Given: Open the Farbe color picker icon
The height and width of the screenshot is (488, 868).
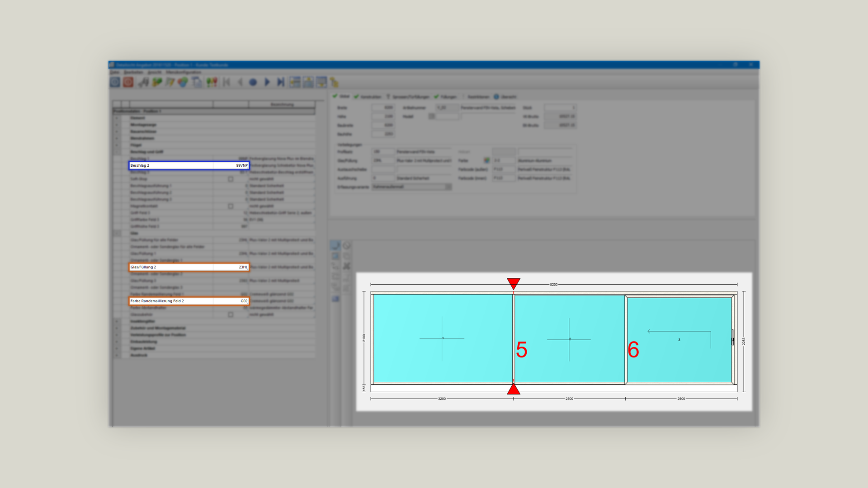Looking at the screenshot, I should click(486, 160).
